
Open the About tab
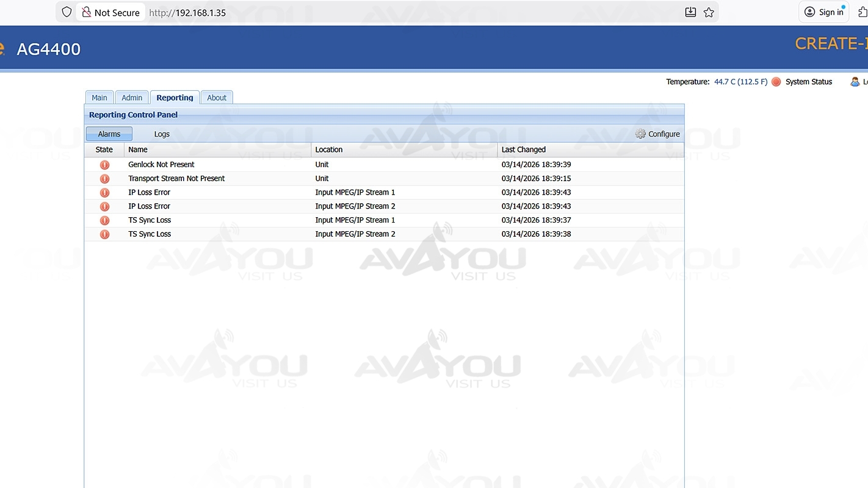[x=217, y=98]
